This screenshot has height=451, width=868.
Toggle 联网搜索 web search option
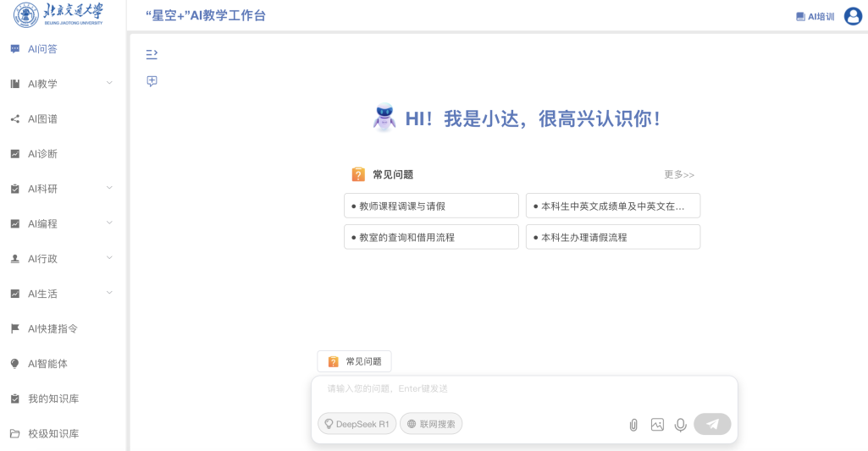pos(431,424)
